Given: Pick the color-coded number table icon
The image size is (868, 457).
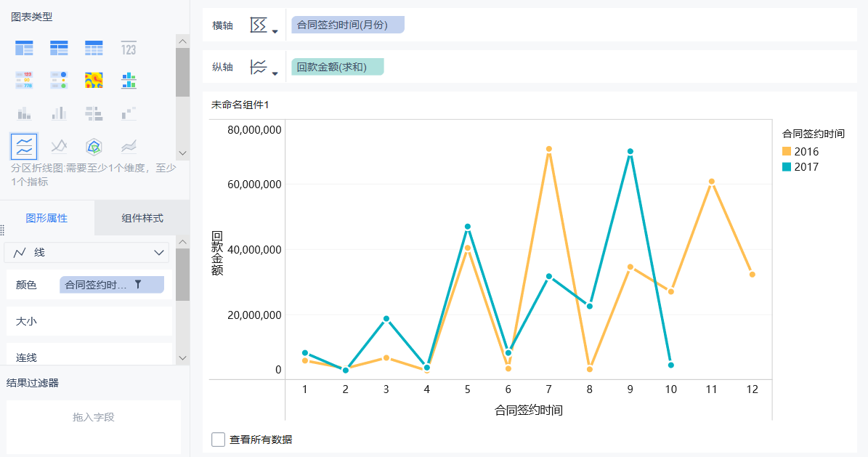Looking at the screenshot, I should [x=24, y=80].
